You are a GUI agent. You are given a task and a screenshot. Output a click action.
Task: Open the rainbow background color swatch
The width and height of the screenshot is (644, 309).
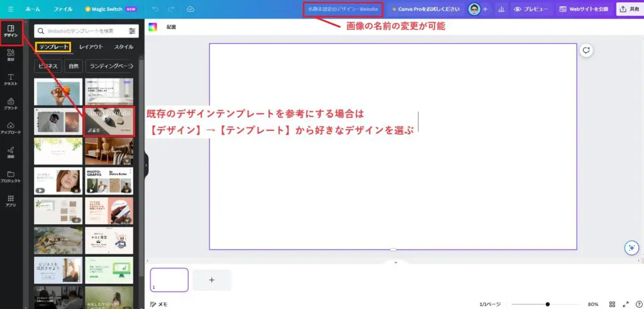point(153,27)
